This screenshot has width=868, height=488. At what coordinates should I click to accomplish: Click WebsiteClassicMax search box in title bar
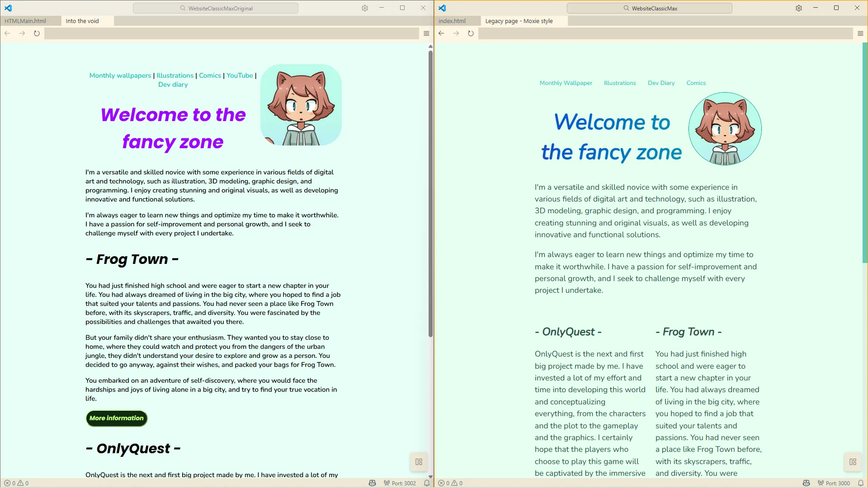tap(649, 8)
